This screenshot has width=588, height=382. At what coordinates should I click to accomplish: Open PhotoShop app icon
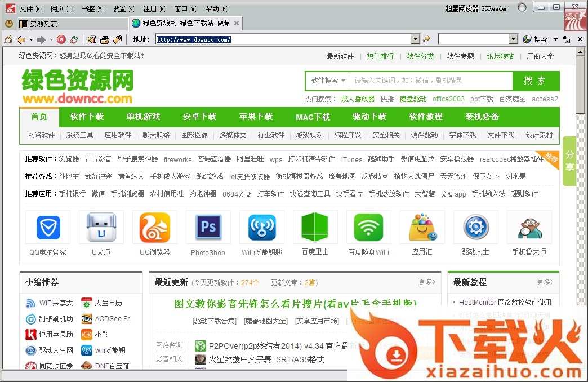[x=208, y=227]
